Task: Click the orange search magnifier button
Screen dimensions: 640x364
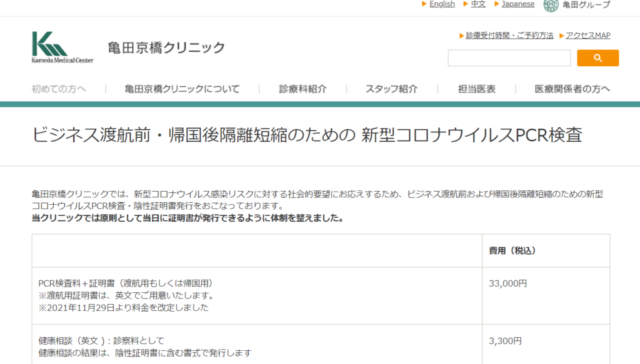Action: point(597,58)
